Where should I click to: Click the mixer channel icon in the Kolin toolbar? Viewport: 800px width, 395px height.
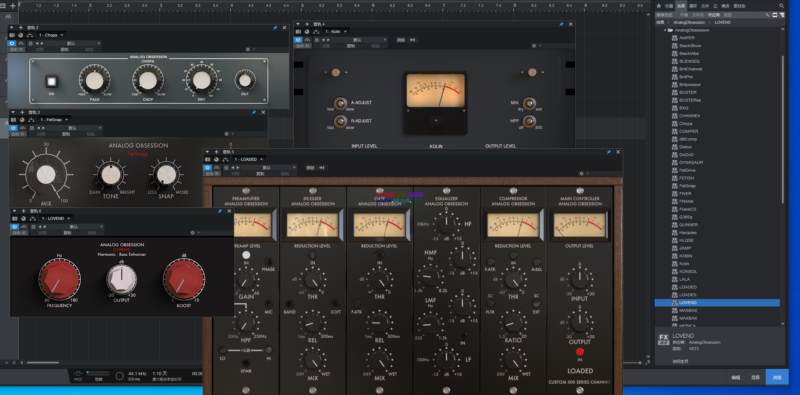pos(298,32)
